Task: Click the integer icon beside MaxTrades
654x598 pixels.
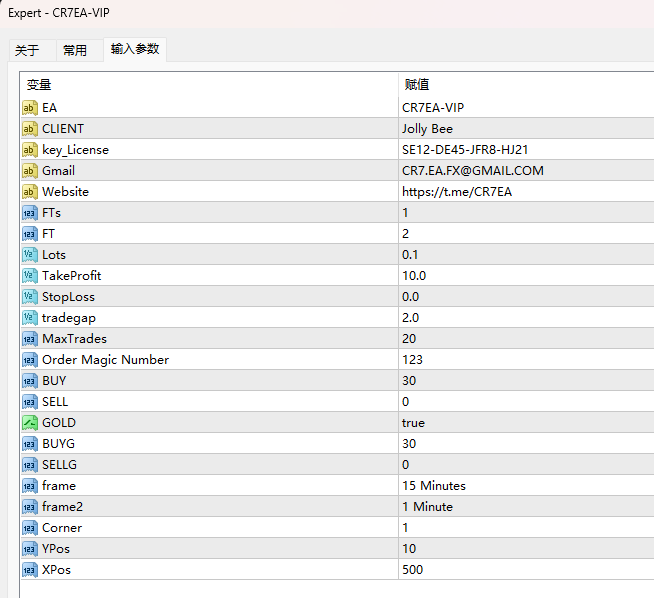Action: coord(30,339)
